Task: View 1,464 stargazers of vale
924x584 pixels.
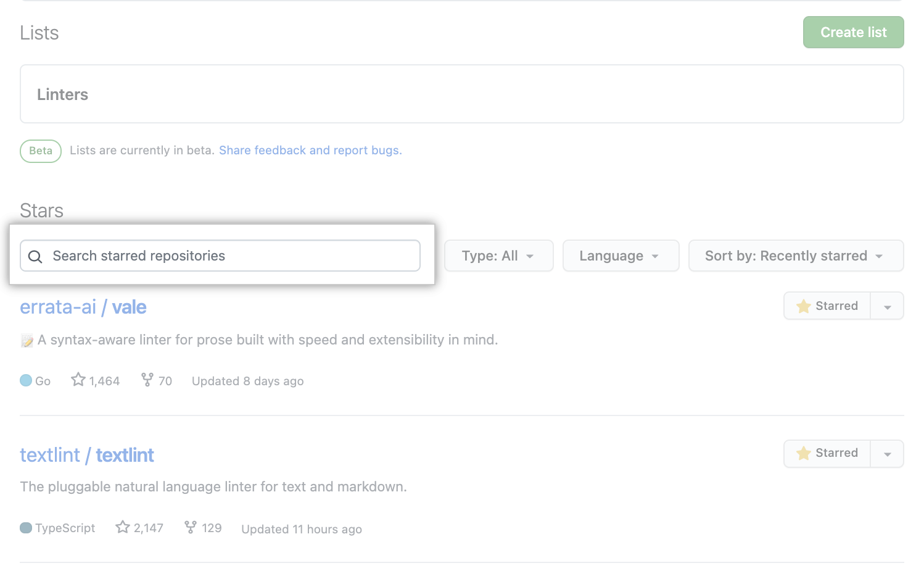Action: (96, 380)
